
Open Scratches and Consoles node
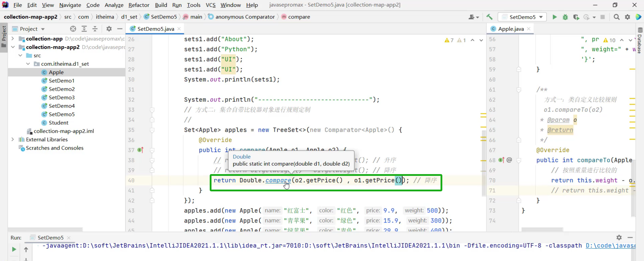tap(54, 148)
